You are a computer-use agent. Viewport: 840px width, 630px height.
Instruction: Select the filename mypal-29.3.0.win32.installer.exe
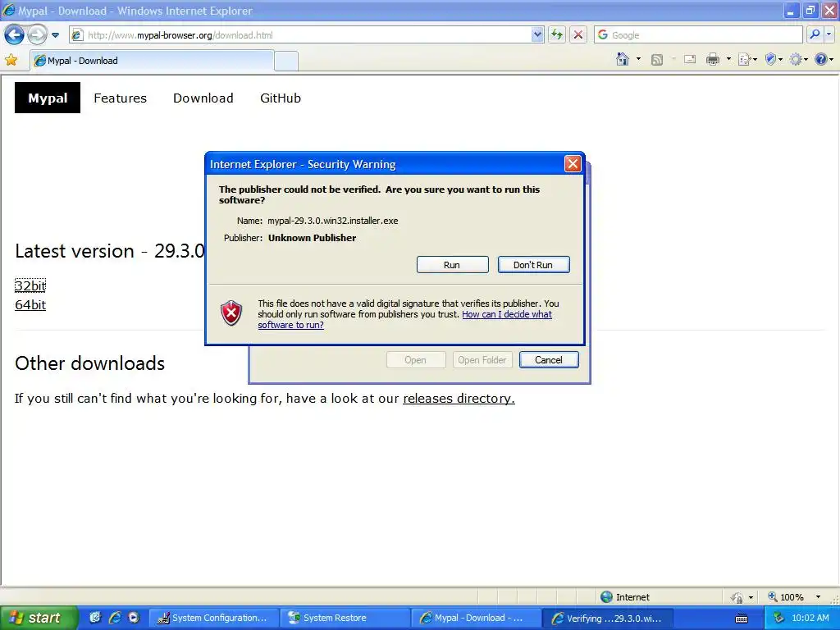tap(333, 221)
